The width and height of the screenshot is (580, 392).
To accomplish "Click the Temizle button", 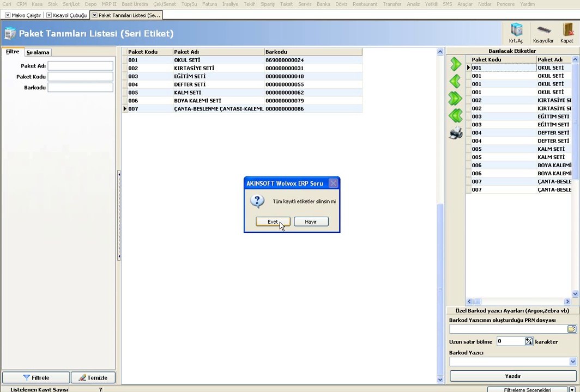I will (x=93, y=378).
